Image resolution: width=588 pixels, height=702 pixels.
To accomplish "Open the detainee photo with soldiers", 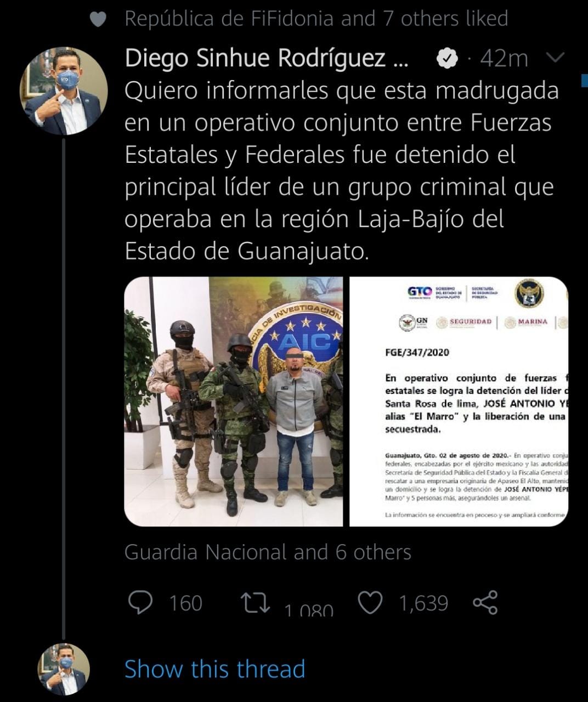I will pyautogui.click(x=234, y=401).
